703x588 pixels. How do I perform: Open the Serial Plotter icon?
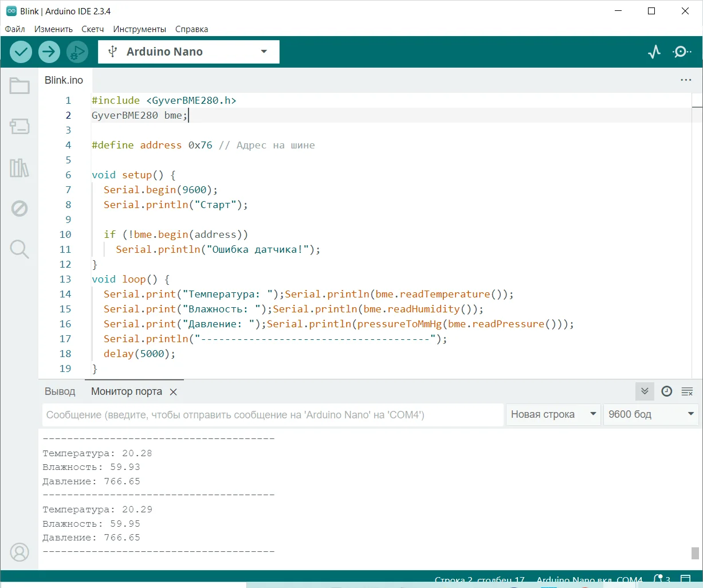(654, 52)
